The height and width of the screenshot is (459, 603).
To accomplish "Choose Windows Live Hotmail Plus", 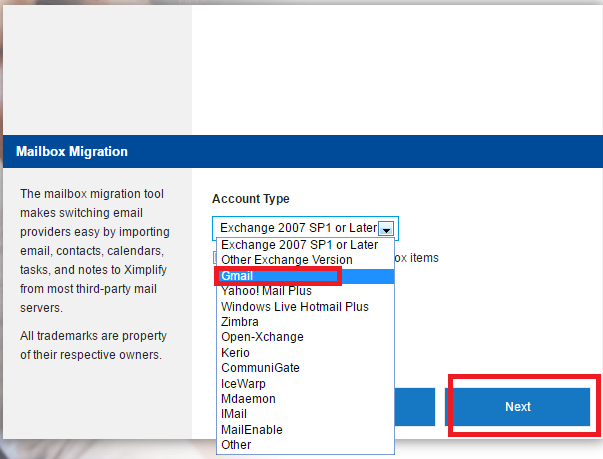I will point(305,307).
